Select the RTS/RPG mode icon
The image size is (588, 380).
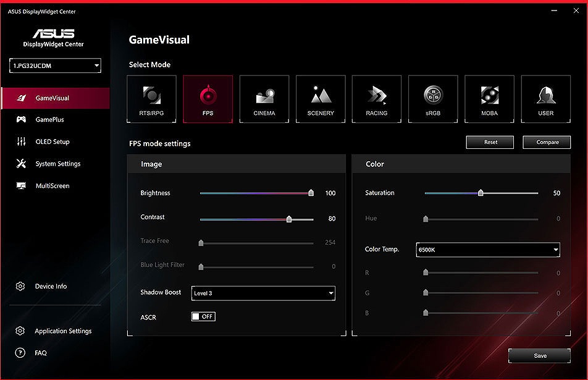[151, 99]
